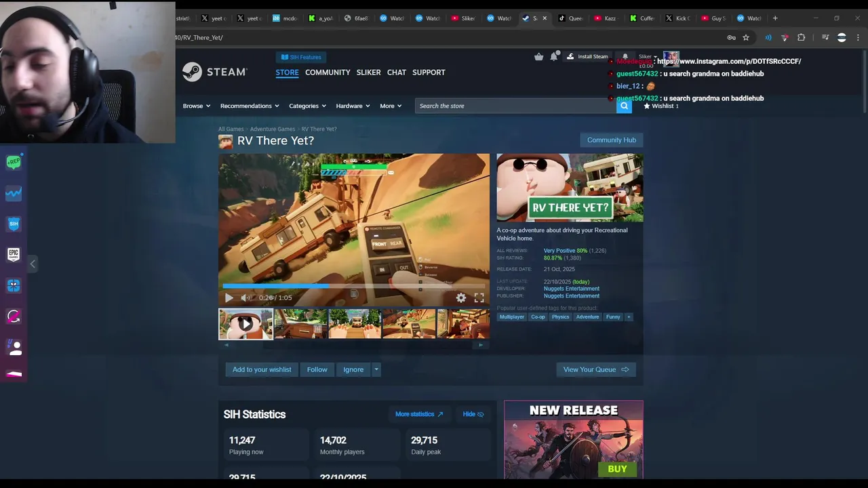Expand the Recommendations menu
This screenshot has width=868, height=488.
coord(250,106)
